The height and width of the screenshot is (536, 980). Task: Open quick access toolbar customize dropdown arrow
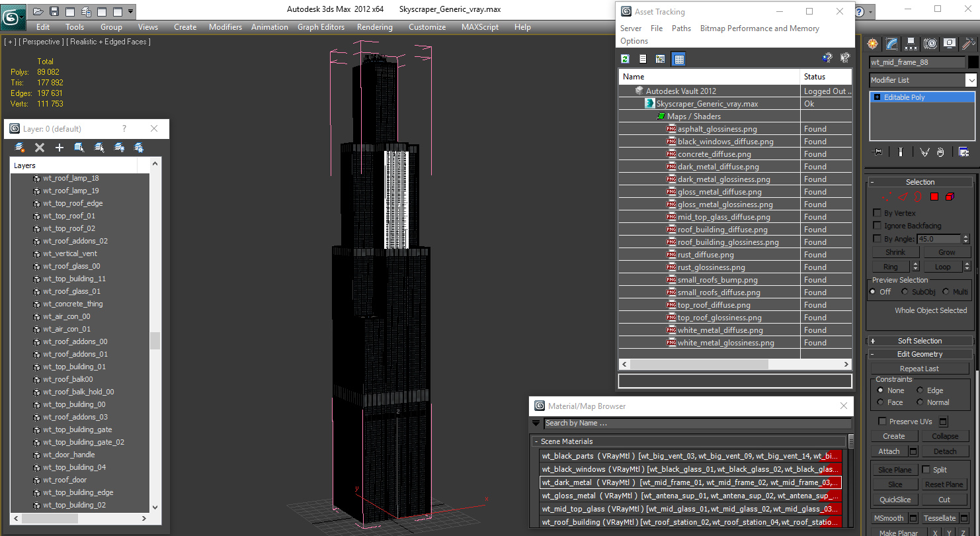tap(130, 11)
